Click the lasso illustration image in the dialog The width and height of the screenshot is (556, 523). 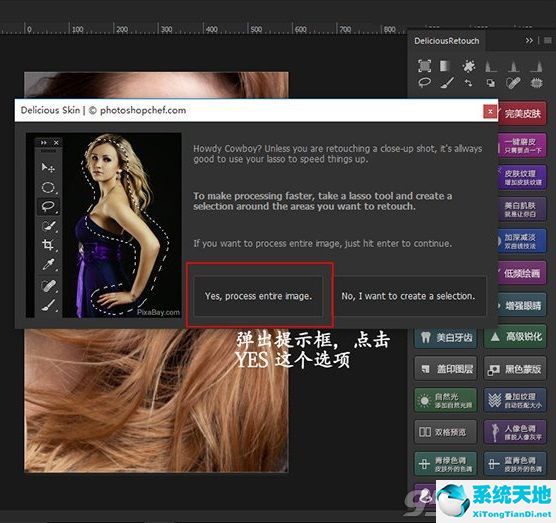[x=104, y=225]
